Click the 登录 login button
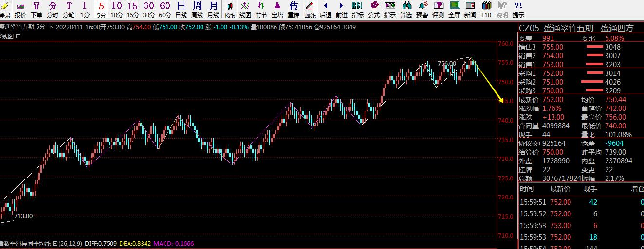Screen dimensions: 644x249 pos(5,9)
